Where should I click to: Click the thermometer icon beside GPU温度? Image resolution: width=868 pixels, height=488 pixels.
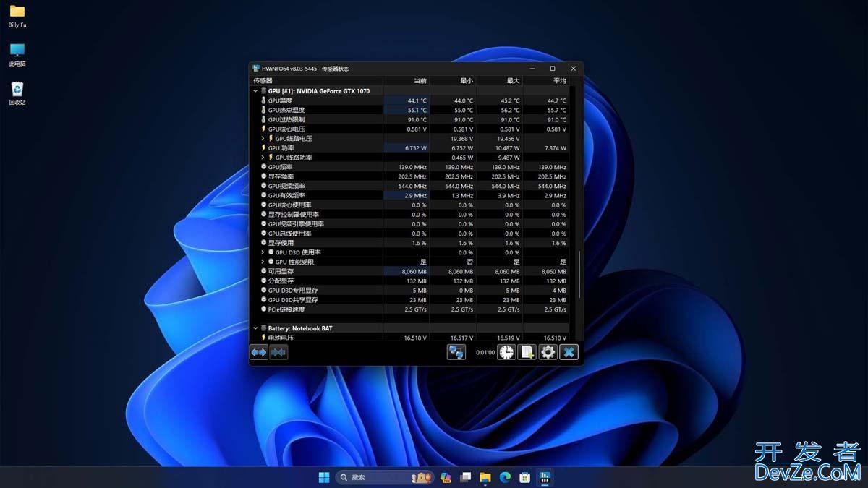pyautogui.click(x=263, y=100)
